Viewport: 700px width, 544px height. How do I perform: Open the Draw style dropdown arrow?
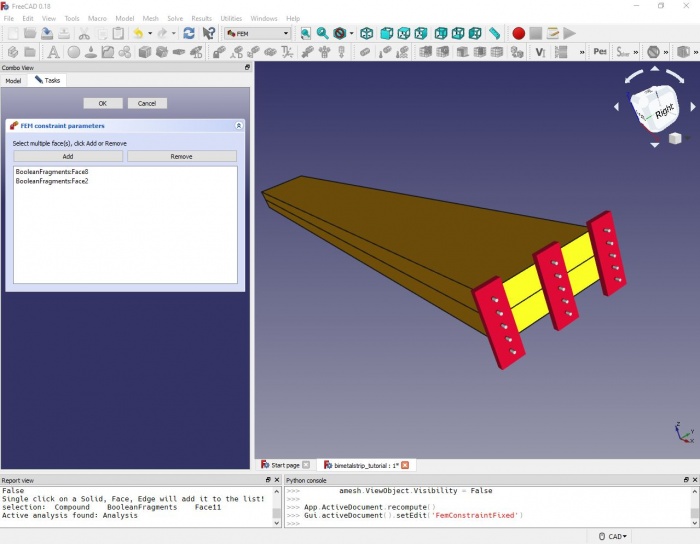point(351,33)
